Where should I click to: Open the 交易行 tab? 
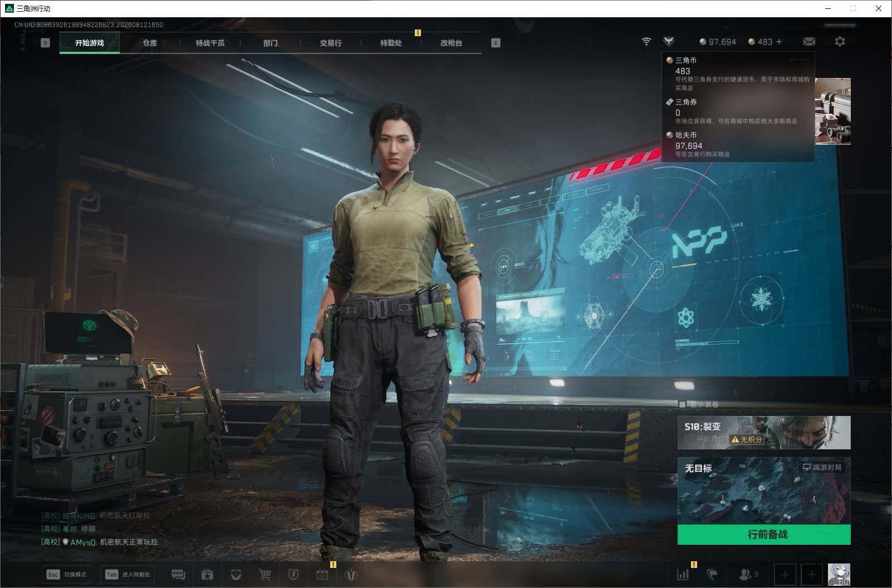click(x=331, y=43)
